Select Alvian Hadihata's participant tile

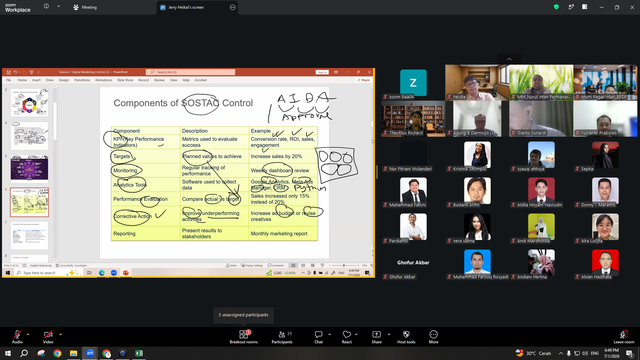click(x=605, y=263)
